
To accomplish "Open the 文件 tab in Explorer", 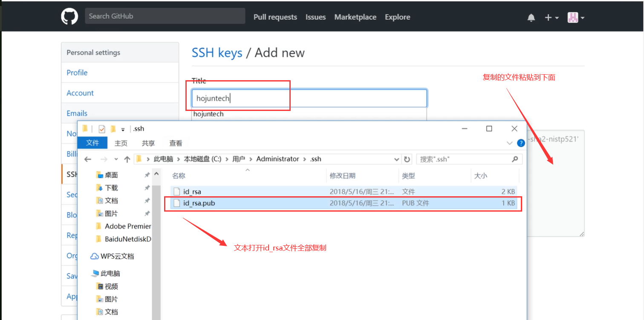I will point(92,143).
